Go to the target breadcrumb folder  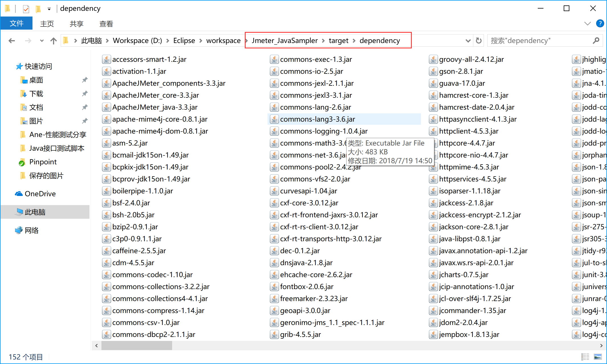click(338, 41)
